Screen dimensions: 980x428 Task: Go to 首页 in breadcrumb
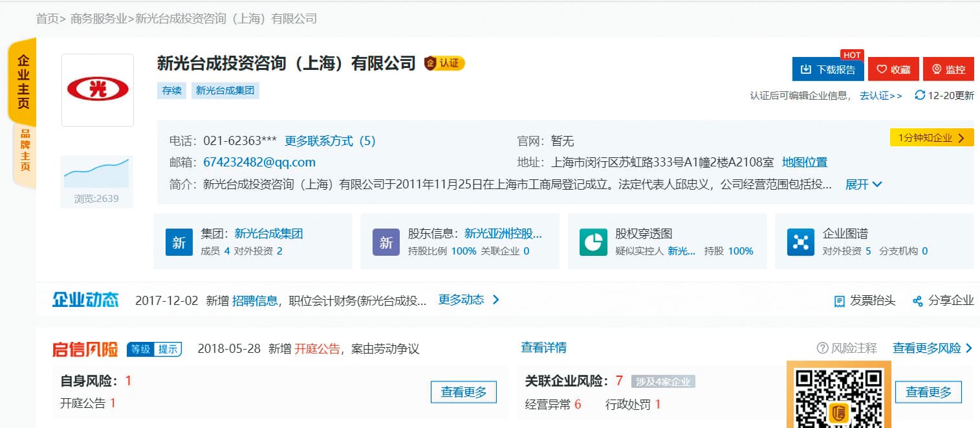tap(47, 19)
